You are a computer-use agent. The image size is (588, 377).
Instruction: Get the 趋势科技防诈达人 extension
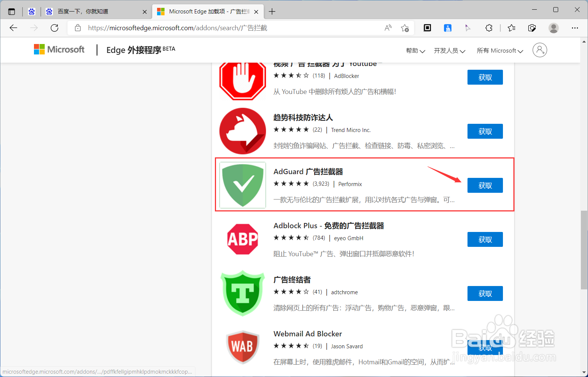pos(485,131)
